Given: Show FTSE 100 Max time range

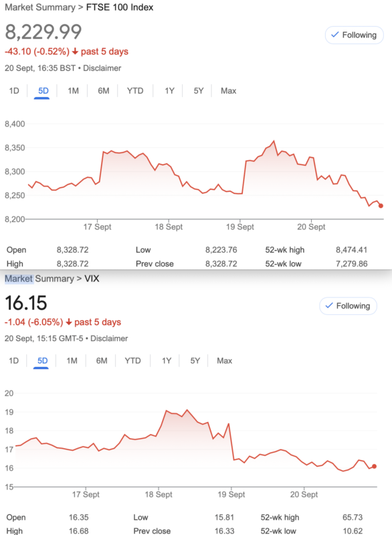Looking at the screenshot, I should pyautogui.click(x=228, y=91).
